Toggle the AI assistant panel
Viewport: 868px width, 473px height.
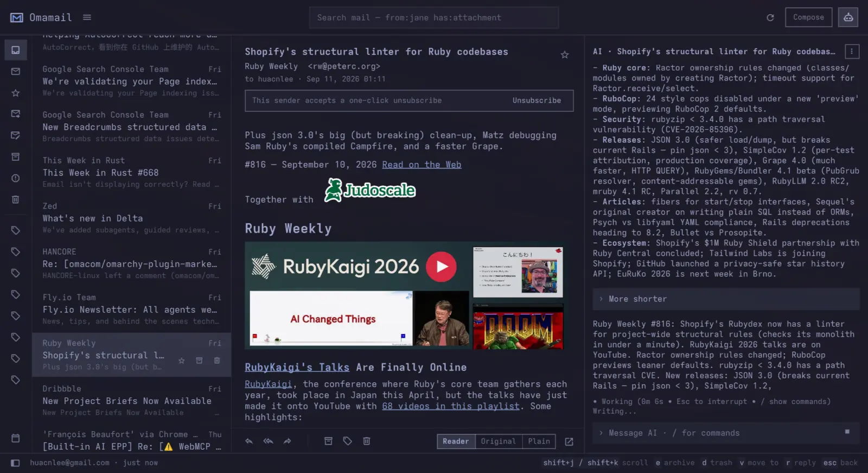coord(848,17)
